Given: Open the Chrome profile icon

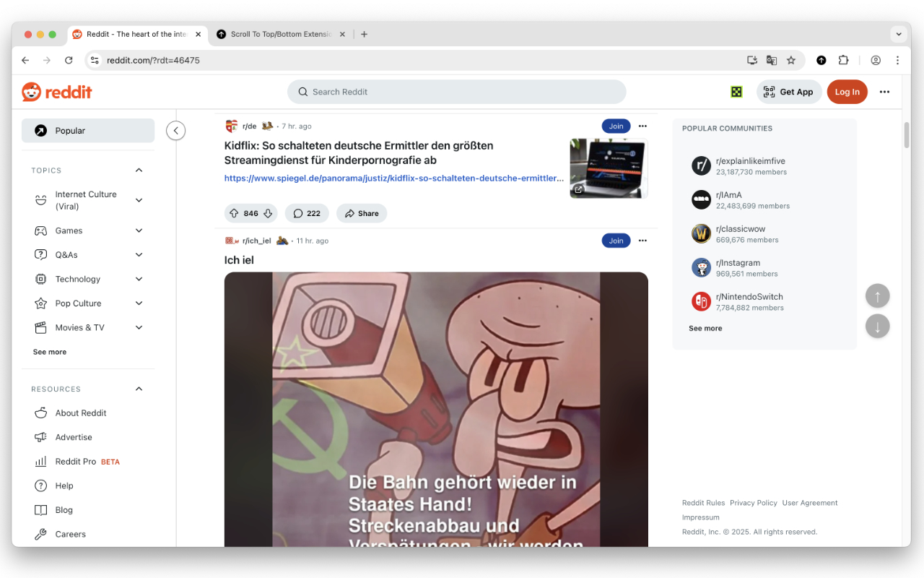Looking at the screenshot, I should 876,61.
